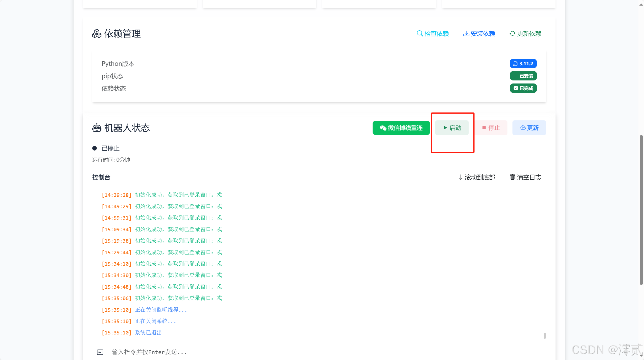Click the 安装依赖 download icon
The height and width of the screenshot is (360, 644).
click(466, 33)
